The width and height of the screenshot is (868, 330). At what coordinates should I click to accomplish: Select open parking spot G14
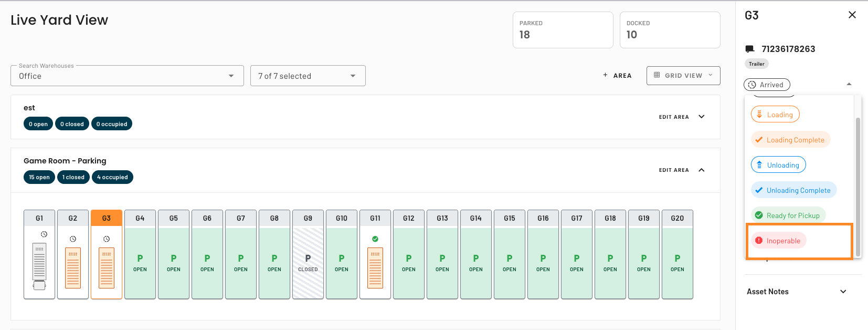click(x=476, y=254)
